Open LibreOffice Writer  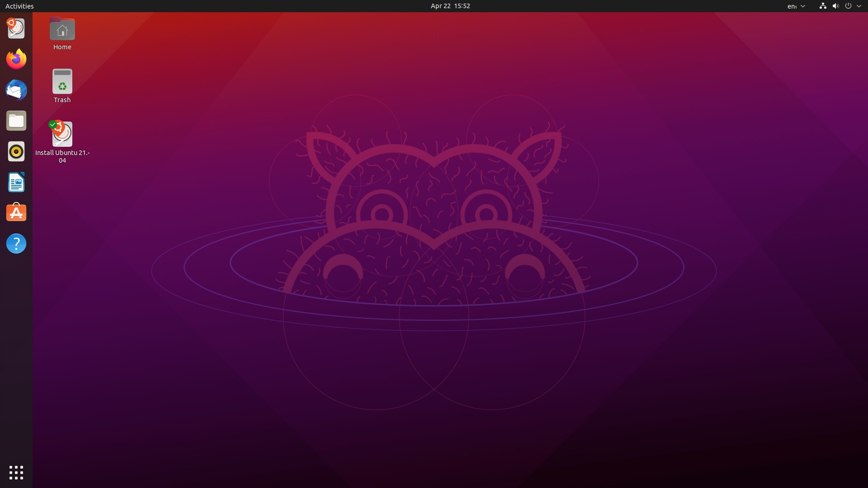coord(16,182)
